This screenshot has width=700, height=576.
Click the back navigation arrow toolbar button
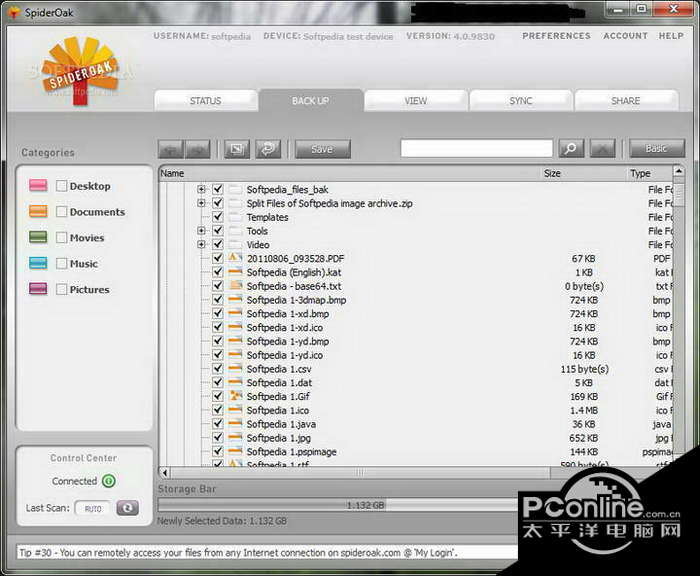tap(171, 149)
